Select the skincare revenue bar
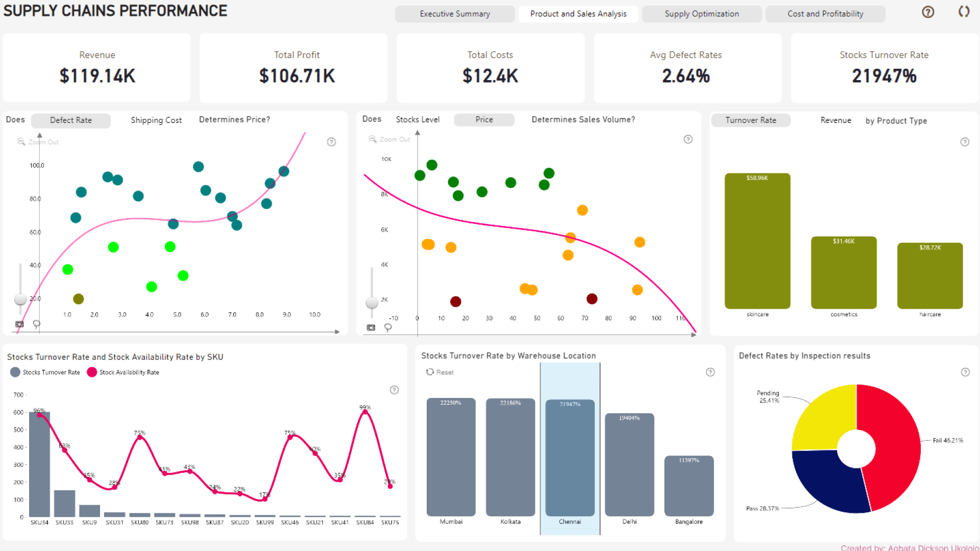This screenshot has width=980, height=551. pos(757,241)
